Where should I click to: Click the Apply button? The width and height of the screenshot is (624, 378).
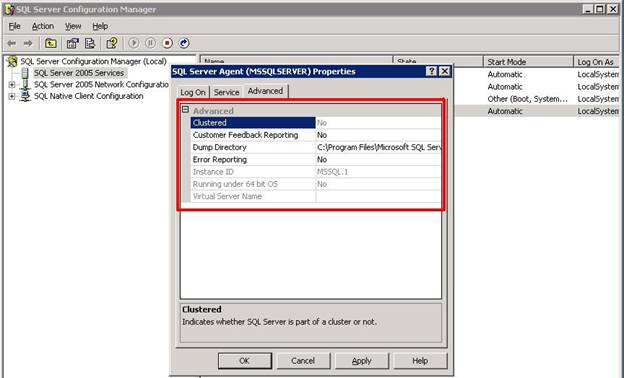361,361
